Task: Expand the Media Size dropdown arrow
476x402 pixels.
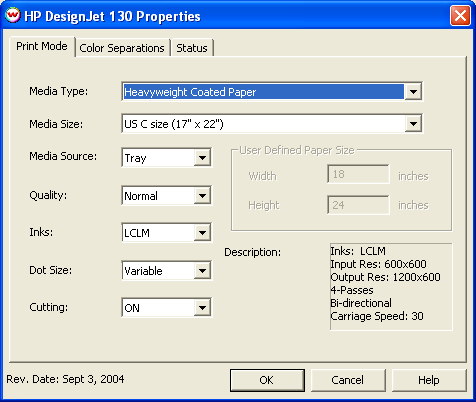Action: click(x=413, y=124)
